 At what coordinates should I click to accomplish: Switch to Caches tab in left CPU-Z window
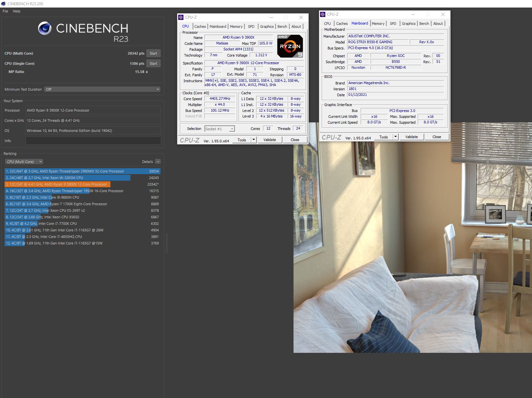click(x=200, y=27)
